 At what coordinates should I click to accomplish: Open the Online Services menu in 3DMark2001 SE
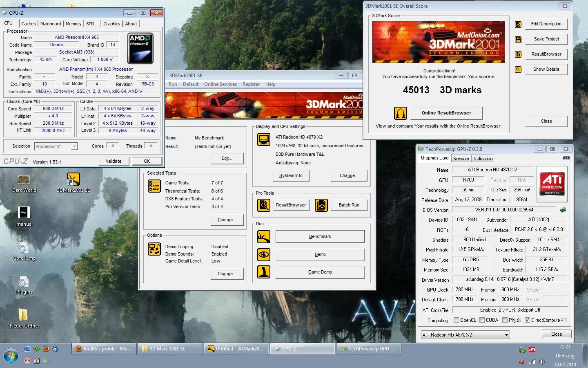click(220, 84)
